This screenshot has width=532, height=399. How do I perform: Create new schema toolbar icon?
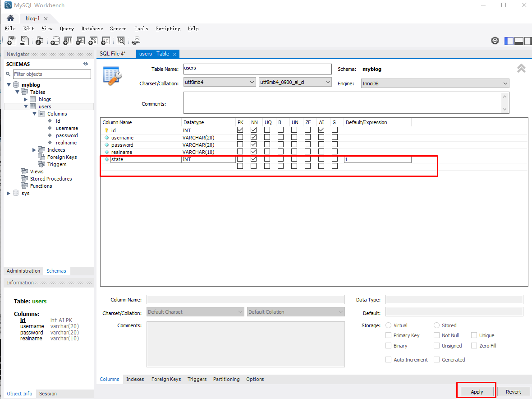pyautogui.click(x=55, y=41)
